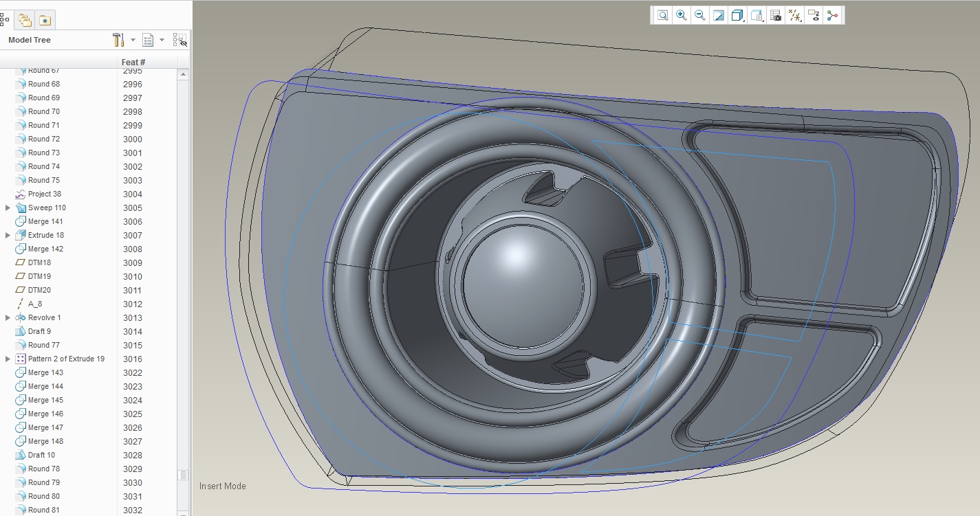Click the Merge 143 feature icon
Viewport: 980px width, 516px height.
coord(20,372)
